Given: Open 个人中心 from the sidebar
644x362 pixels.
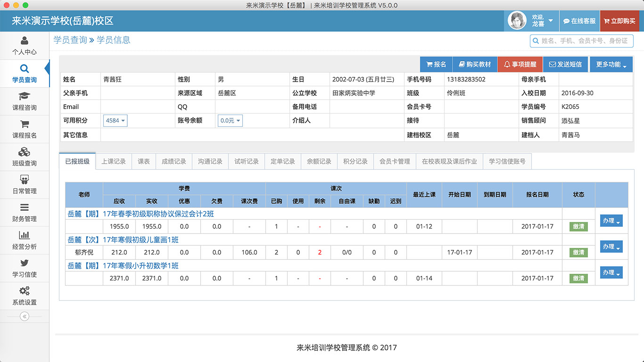Looking at the screenshot, I should point(25,46).
